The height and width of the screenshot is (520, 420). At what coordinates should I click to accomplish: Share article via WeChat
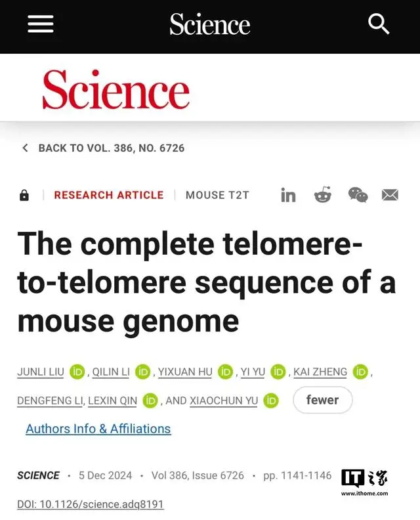[x=358, y=195]
